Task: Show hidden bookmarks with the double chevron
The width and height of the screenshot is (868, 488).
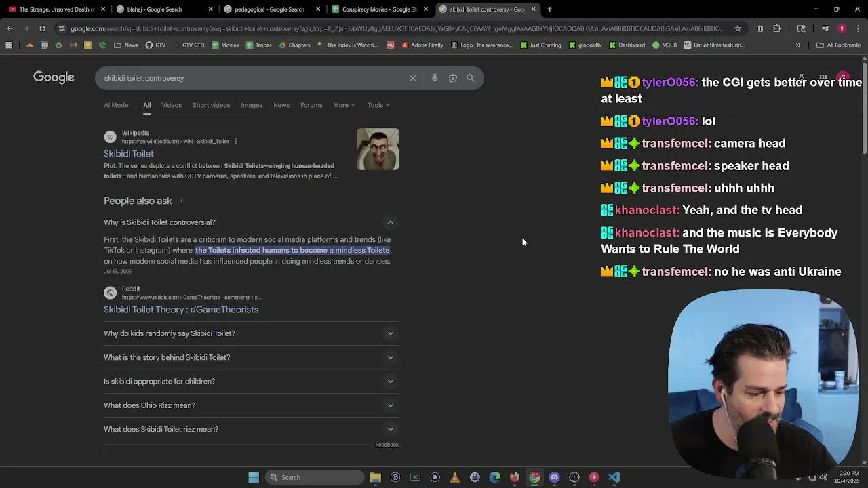Action: click(798, 45)
